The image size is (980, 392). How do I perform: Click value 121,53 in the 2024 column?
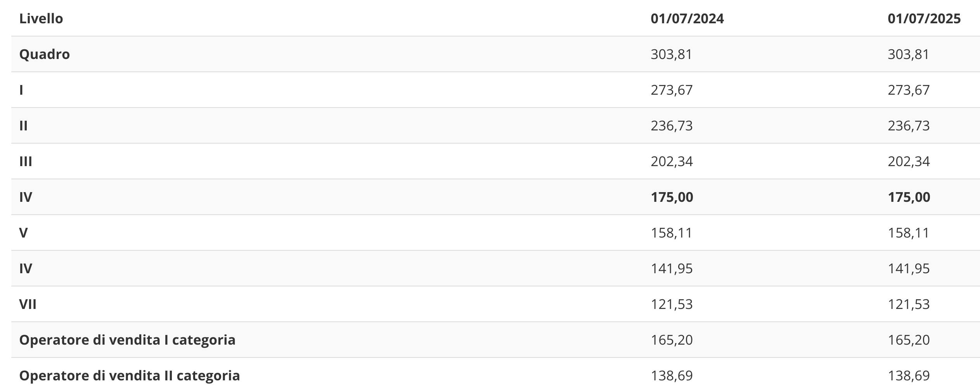pos(671,304)
